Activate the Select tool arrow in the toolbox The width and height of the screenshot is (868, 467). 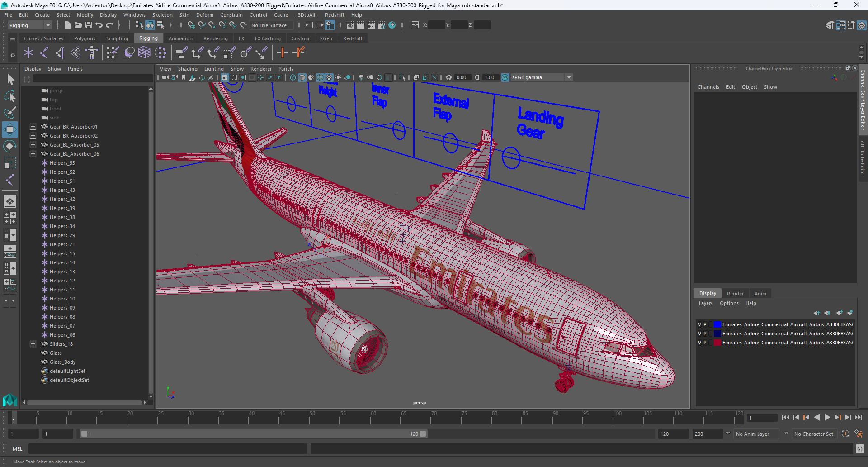[10, 80]
